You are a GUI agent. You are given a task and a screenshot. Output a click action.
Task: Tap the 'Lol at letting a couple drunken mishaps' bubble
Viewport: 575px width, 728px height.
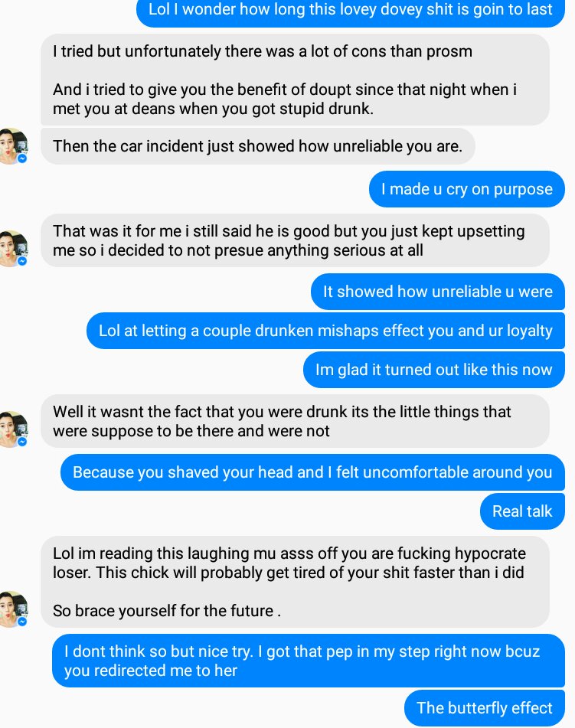(325, 331)
